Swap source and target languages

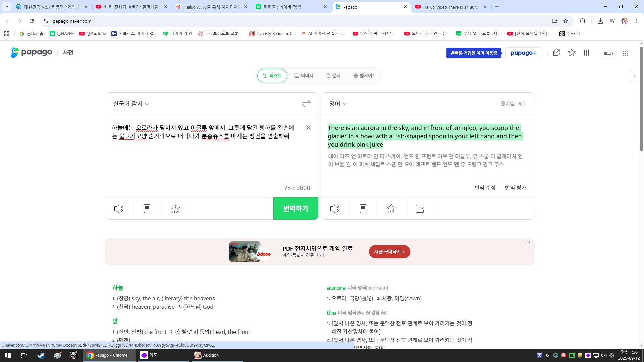point(306,103)
